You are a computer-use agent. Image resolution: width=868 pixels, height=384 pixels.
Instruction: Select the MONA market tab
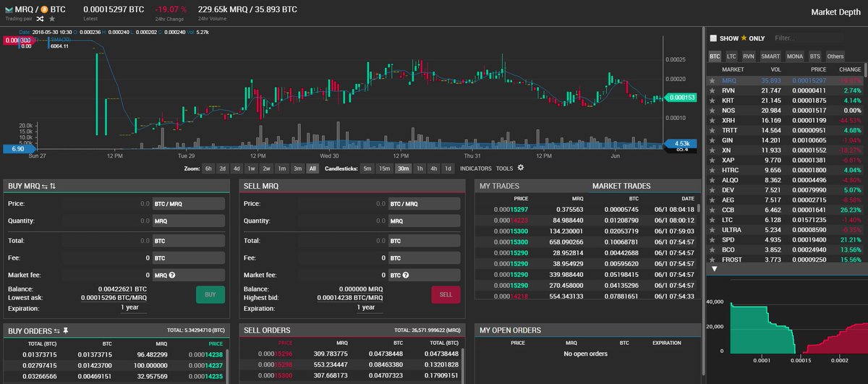[795, 56]
